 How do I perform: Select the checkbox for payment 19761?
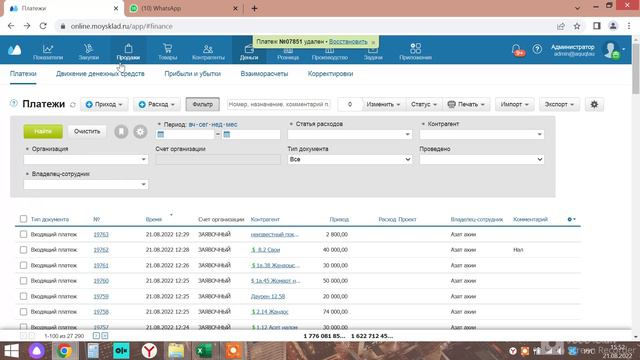[x=23, y=265]
